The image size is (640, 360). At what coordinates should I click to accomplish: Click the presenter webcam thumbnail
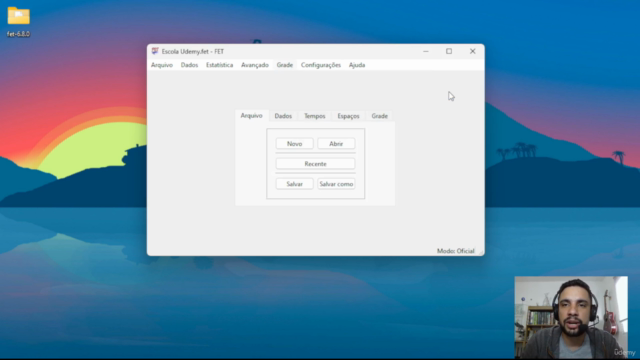coord(571,317)
